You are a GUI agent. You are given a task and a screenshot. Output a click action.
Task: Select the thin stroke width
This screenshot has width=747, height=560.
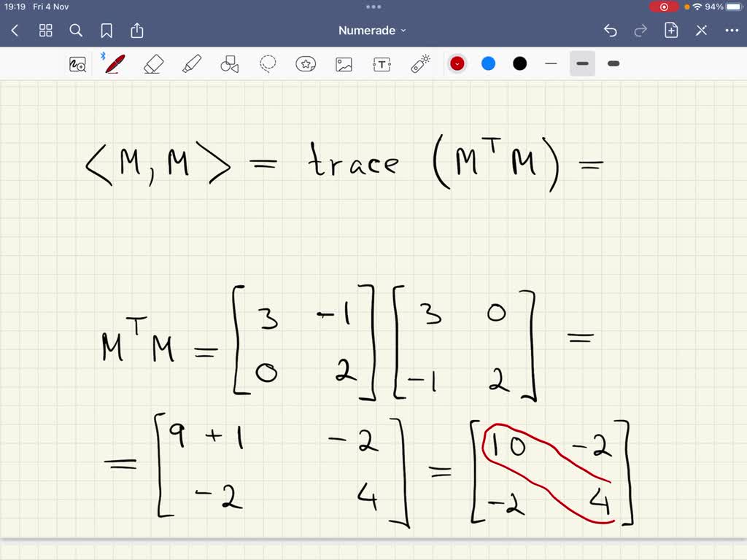[x=551, y=63]
